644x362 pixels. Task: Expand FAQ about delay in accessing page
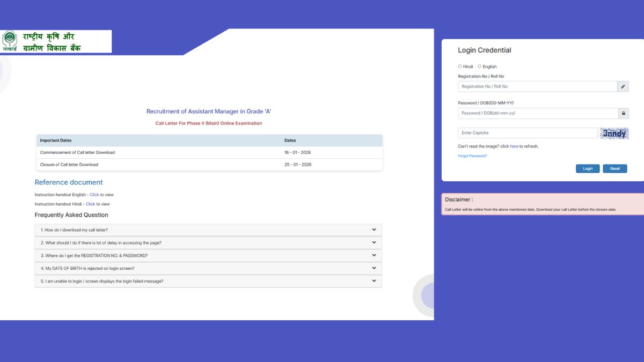(208, 243)
